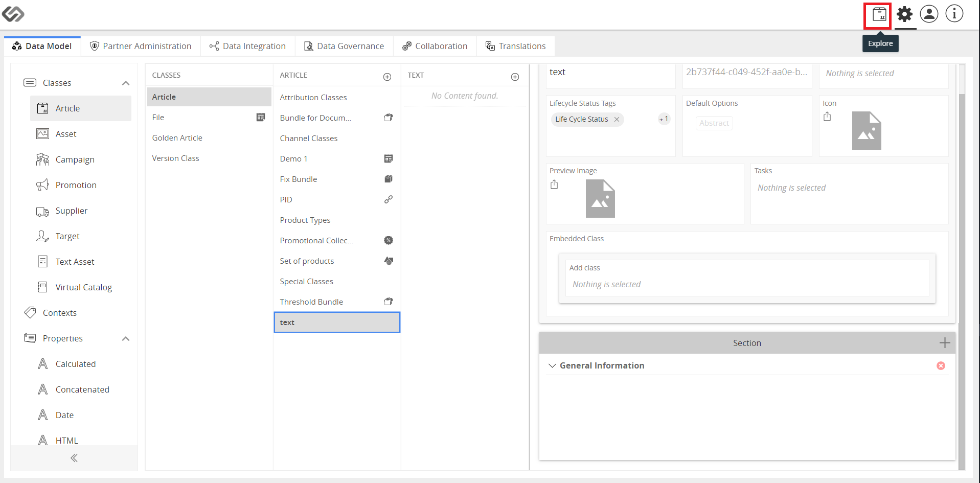Click the Section header bar

(x=747, y=343)
